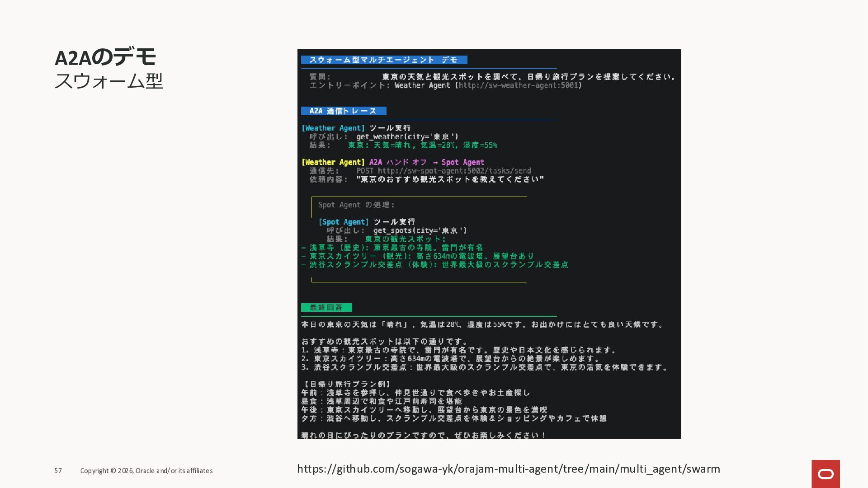Image resolution: width=868 pixels, height=488 pixels.
Task: Click the Oracle copyright footer text
Action: tap(146, 471)
